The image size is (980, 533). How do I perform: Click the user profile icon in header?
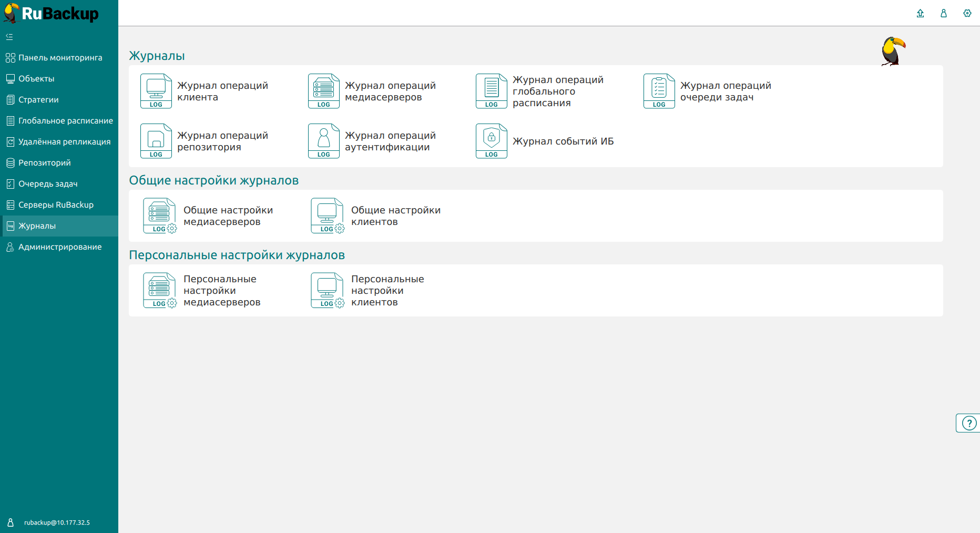click(944, 13)
